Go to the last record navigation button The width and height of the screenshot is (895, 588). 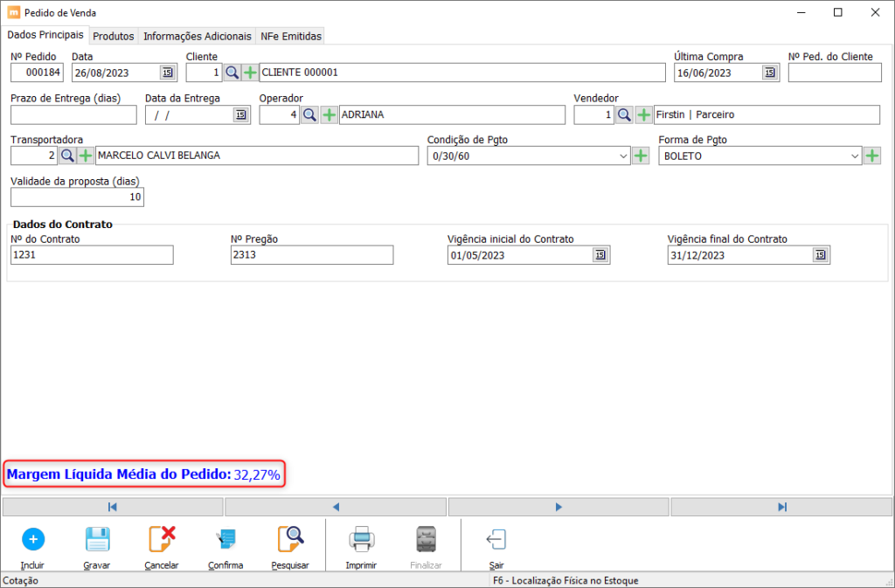click(x=781, y=507)
